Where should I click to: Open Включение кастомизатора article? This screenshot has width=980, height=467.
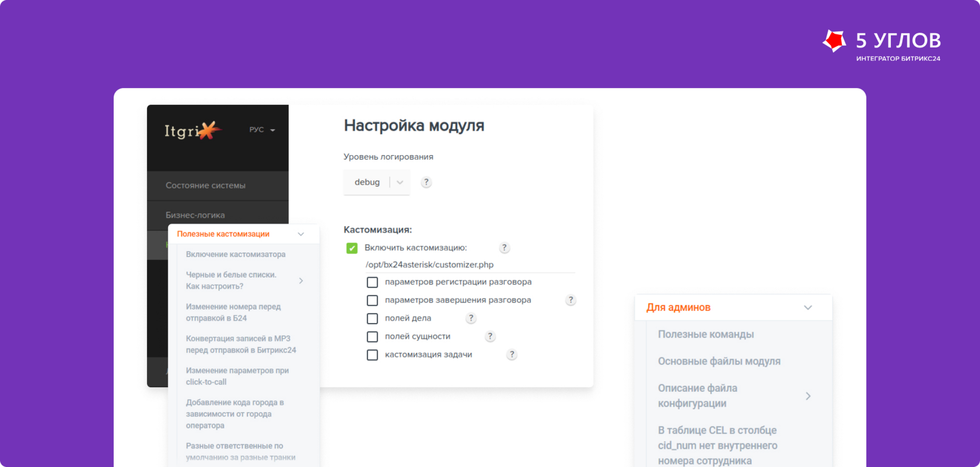coord(236,254)
